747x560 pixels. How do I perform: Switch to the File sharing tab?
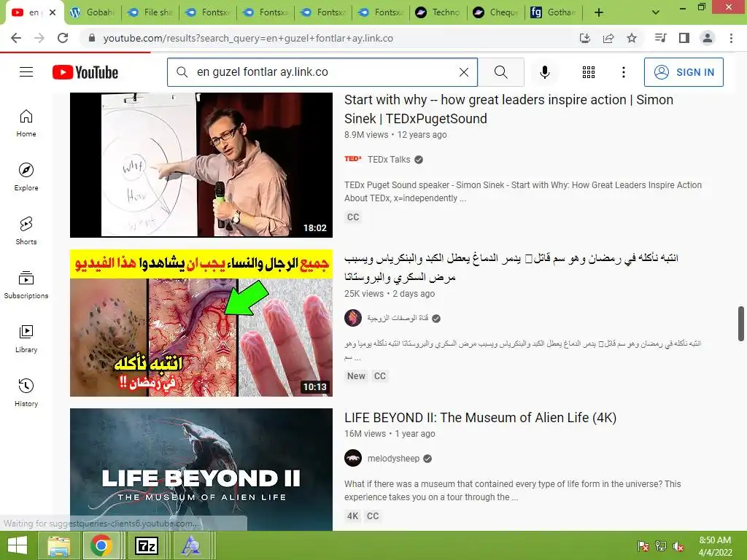click(x=150, y=12)
